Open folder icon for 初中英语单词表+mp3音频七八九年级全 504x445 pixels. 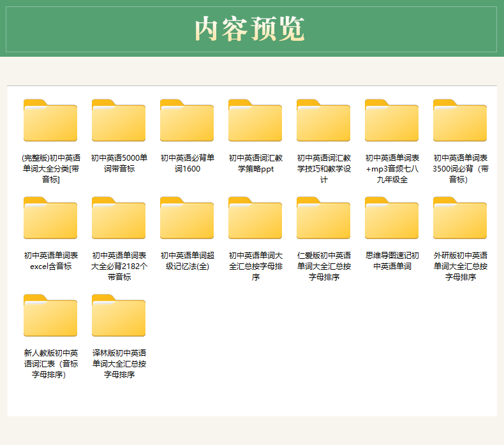click(x=392, y=120)
